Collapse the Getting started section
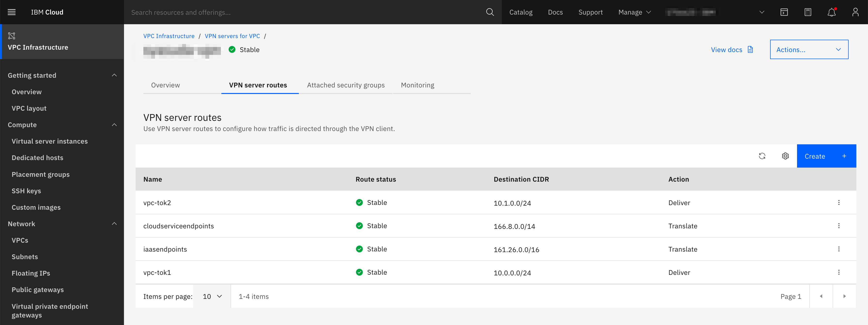Viewport: 868px width, 325px height. (114, 75)
